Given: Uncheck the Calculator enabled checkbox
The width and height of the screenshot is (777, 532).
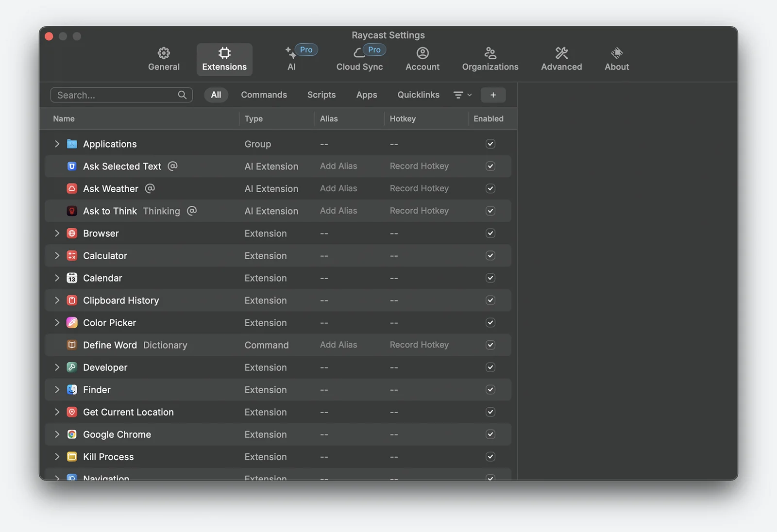Looking at the screenshot, I should (490, 255).
